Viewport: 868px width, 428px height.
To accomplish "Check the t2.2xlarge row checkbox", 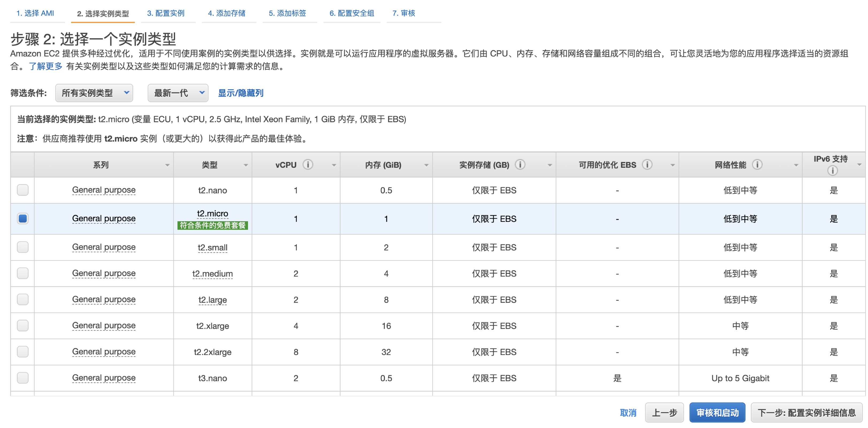I will tap(22, 352).
